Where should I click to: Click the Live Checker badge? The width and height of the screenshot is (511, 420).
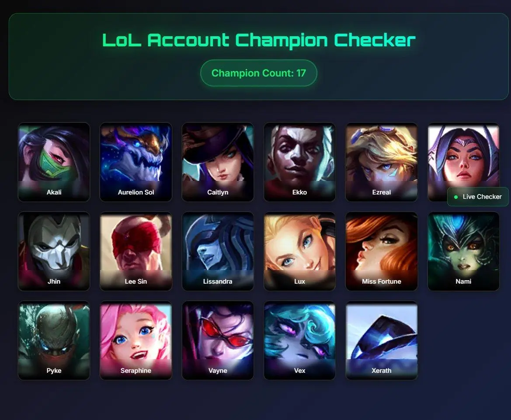click(x=478, y=197)
